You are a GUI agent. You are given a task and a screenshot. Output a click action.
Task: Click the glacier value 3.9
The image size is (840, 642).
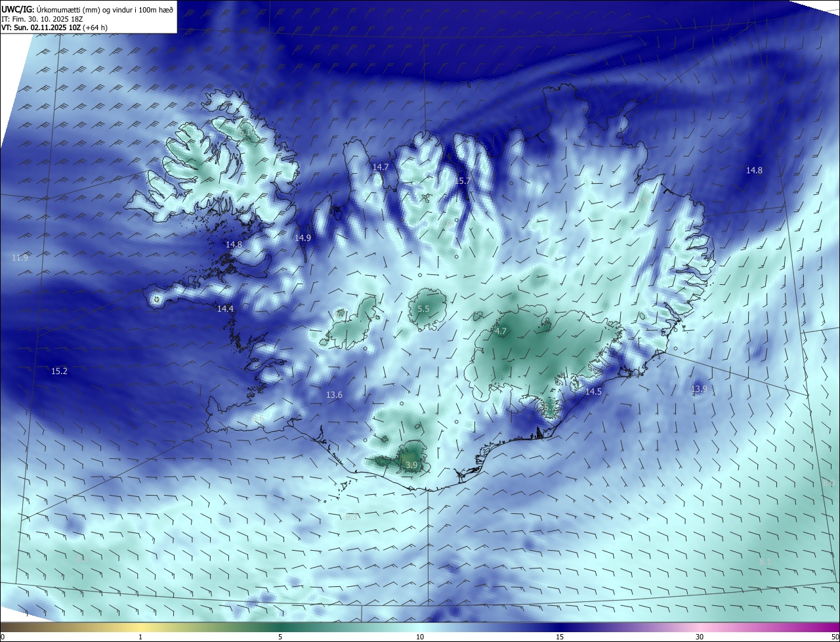tap(411, 465)
